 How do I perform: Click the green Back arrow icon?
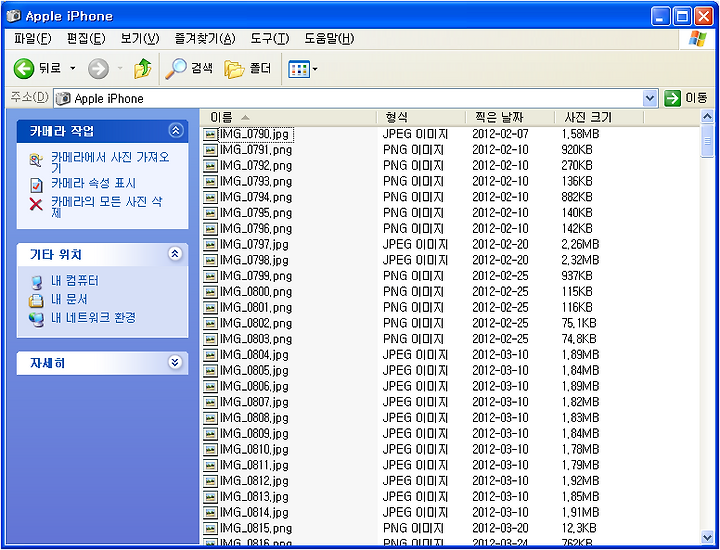tap(23, 69)
